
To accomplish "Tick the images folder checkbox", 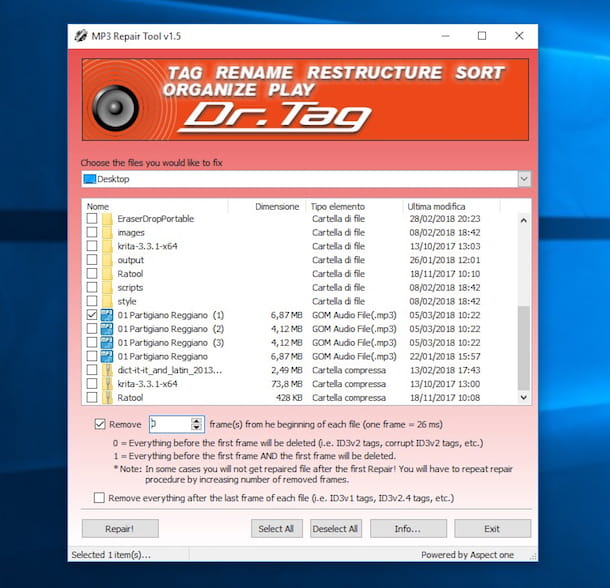I will [x=92, y=232].
